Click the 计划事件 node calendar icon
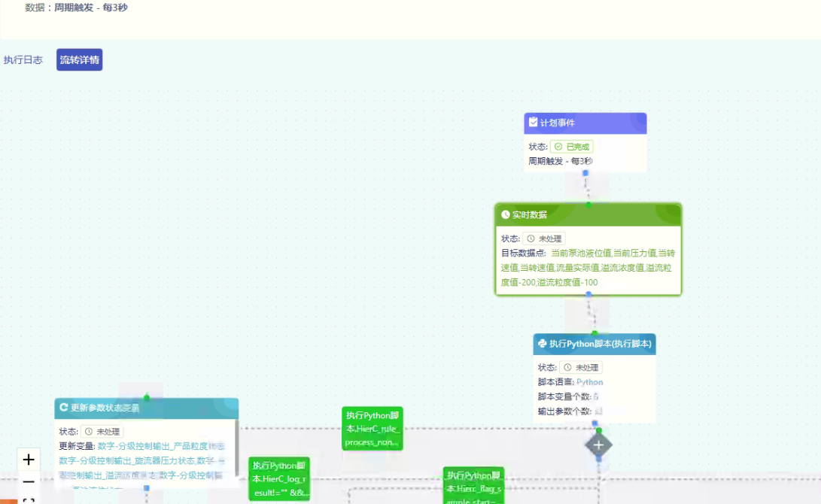Screen dimensions: 821x504 pyautogui.click(x=533, y=123)
